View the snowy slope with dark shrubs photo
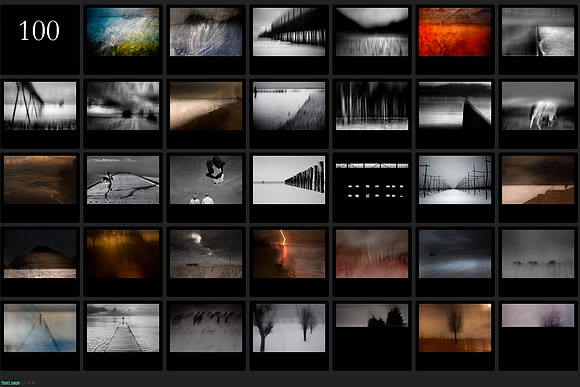Viewport: 580px width, 387px height. coord(206,328)
